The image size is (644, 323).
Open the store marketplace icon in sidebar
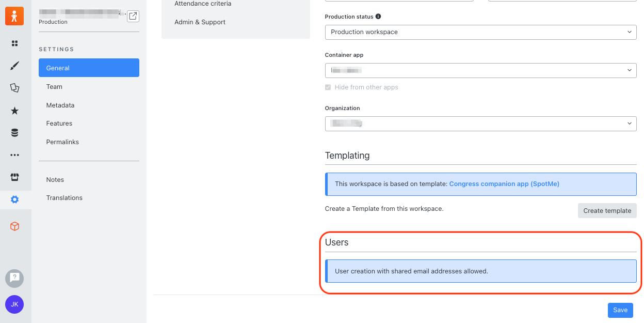click(15, 177)
